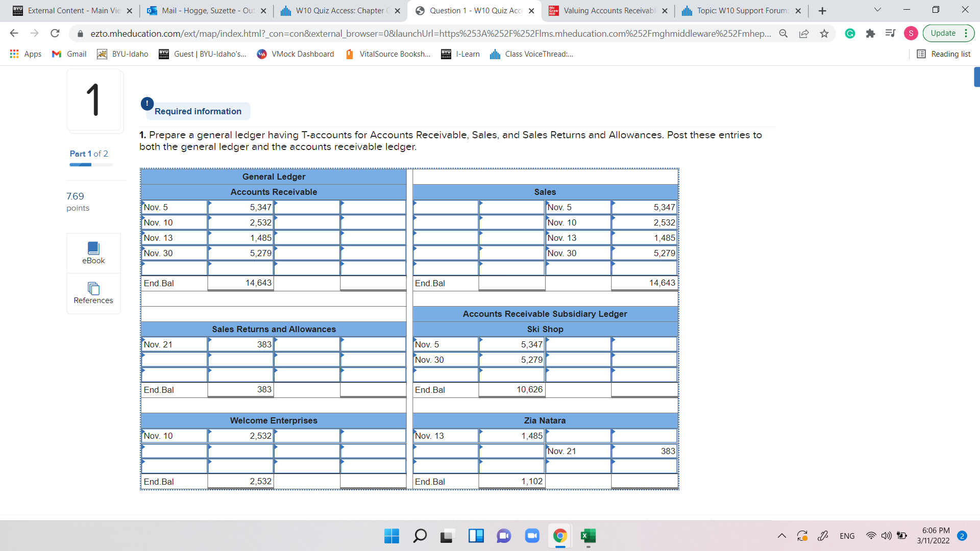This screenshot has width=980, height=551.
Task: Open the browser tab search chevron
Action: coord(877,10)
